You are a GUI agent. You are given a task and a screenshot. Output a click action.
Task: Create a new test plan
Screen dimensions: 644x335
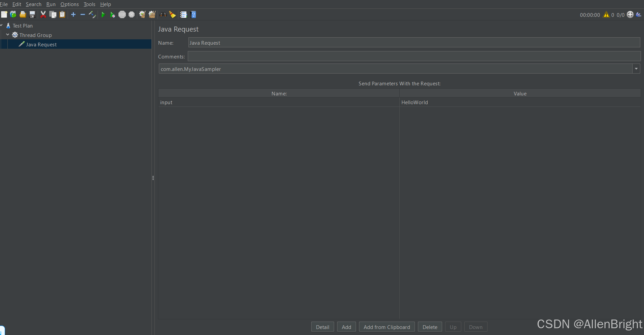(4, 14)
